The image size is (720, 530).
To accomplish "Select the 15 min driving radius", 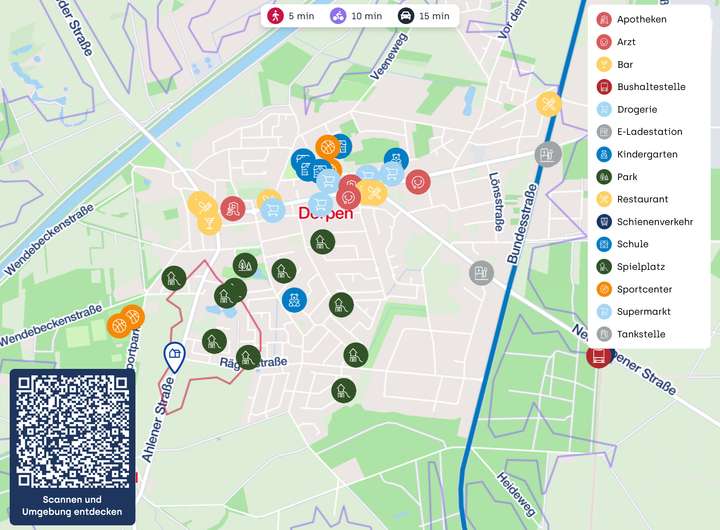I will point(424,16).
